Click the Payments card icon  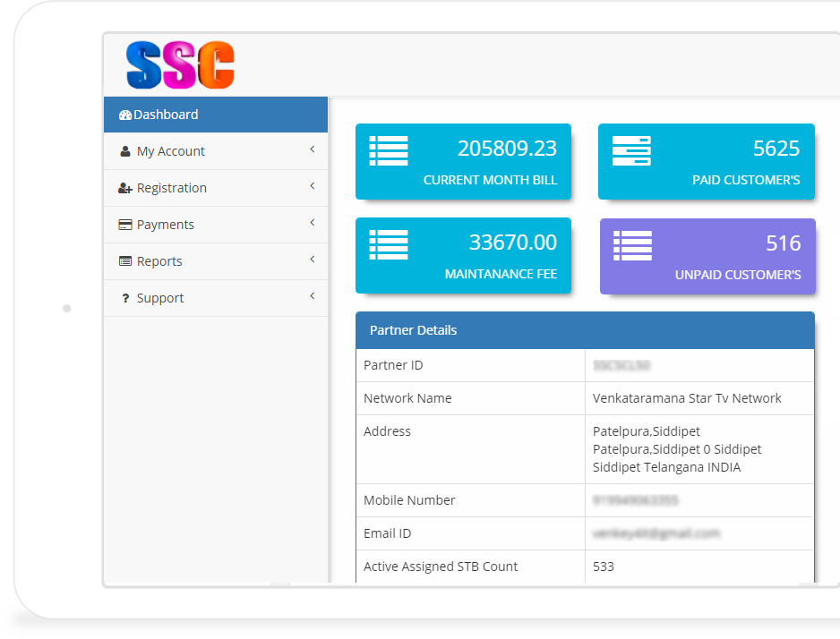tap(125, 225)
